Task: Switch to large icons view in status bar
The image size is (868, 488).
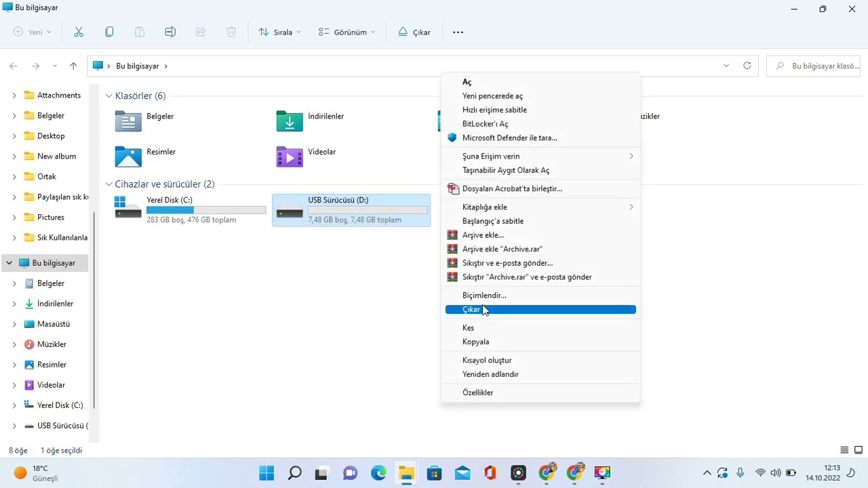Action: click(859, 450)
